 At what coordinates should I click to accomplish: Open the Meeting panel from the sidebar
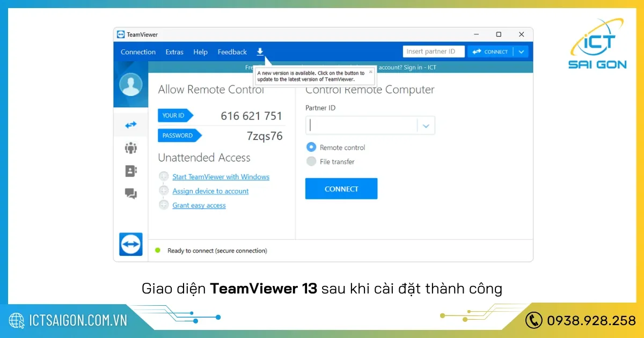pos(130,148)
